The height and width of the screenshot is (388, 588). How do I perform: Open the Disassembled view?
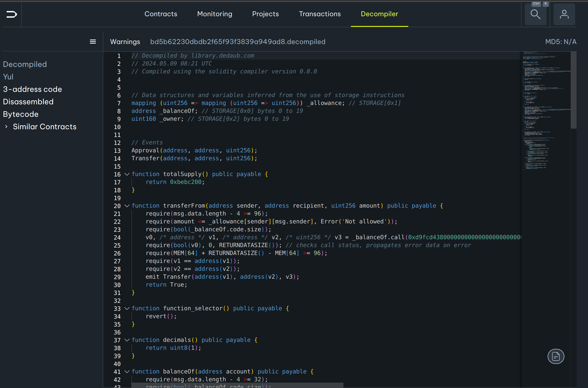coord(28,102)
